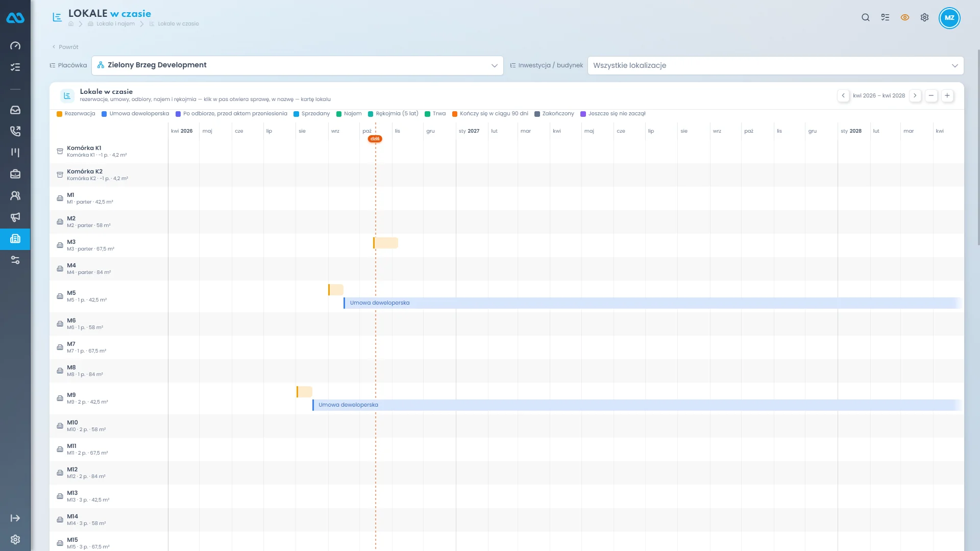Click the Powrót back link
The image size is (980, 551).
coord(65,47)
